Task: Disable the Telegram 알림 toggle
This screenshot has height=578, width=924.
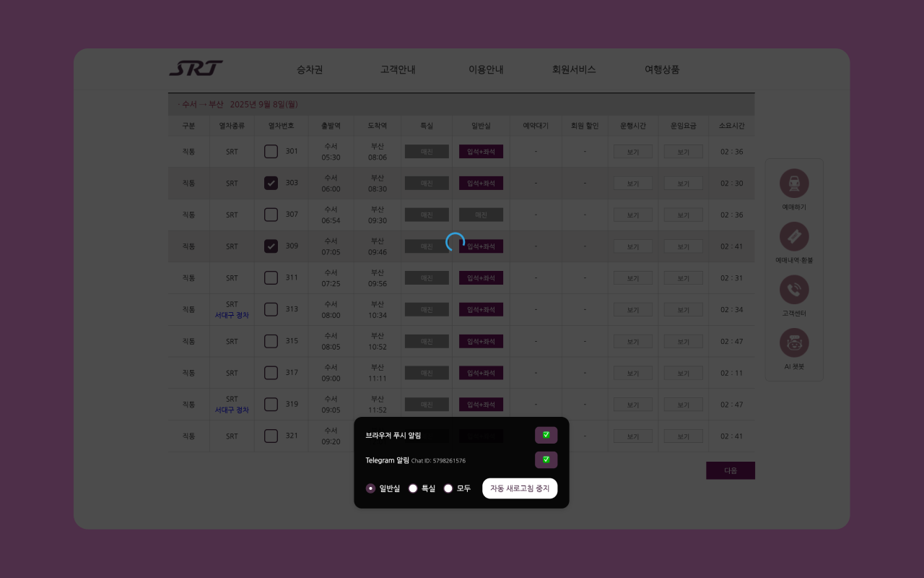Action: point(546,460)
